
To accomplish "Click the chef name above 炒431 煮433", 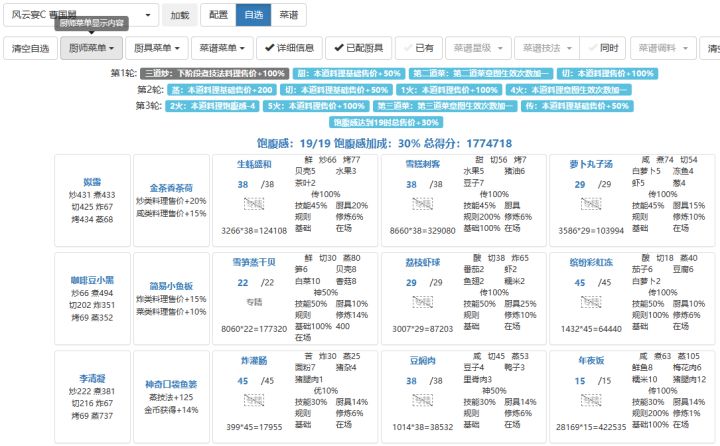I will pyautogui.click(x=92, y=182).
